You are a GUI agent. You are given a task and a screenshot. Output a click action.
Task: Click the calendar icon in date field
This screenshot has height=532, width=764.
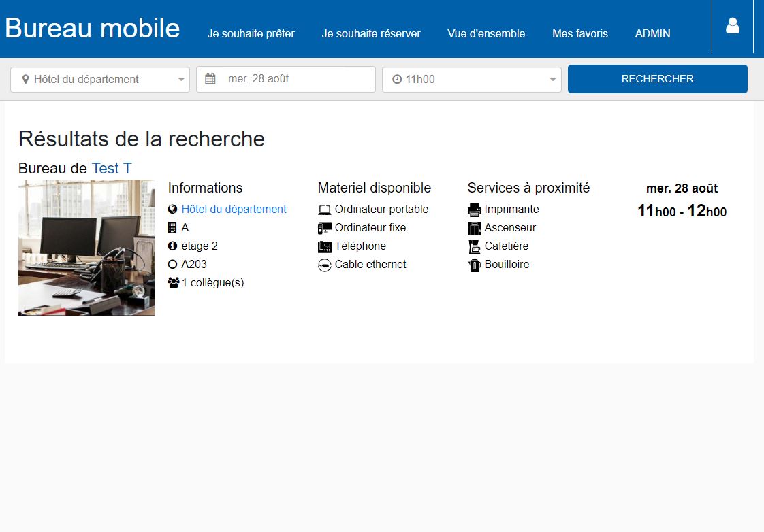[210, 78]
